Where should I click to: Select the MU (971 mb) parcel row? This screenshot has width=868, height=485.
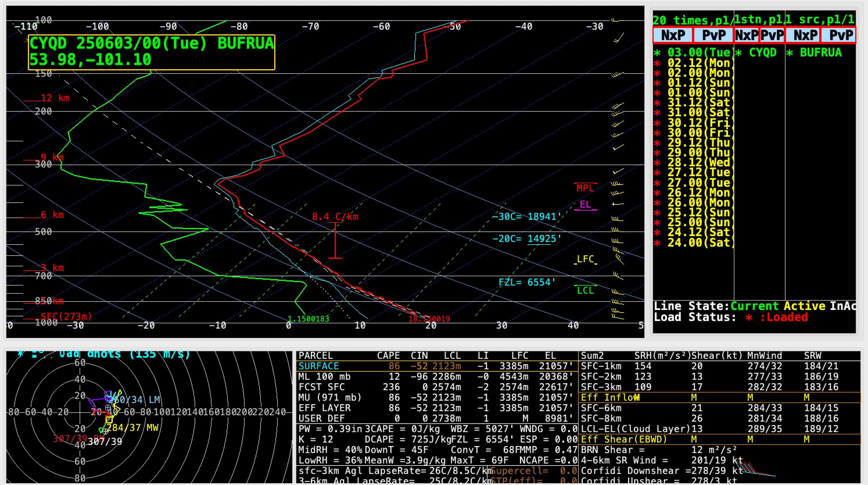tap(437, 397)
